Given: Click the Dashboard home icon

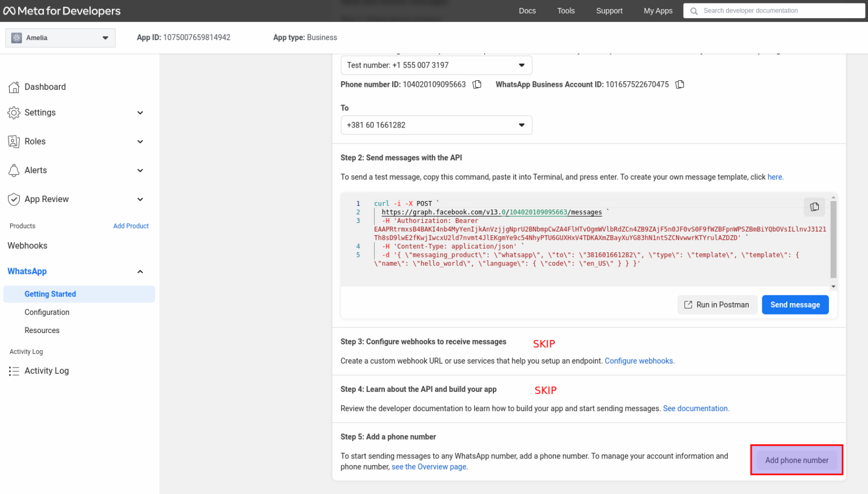Looking at the screenshot, I should [14, 87].
